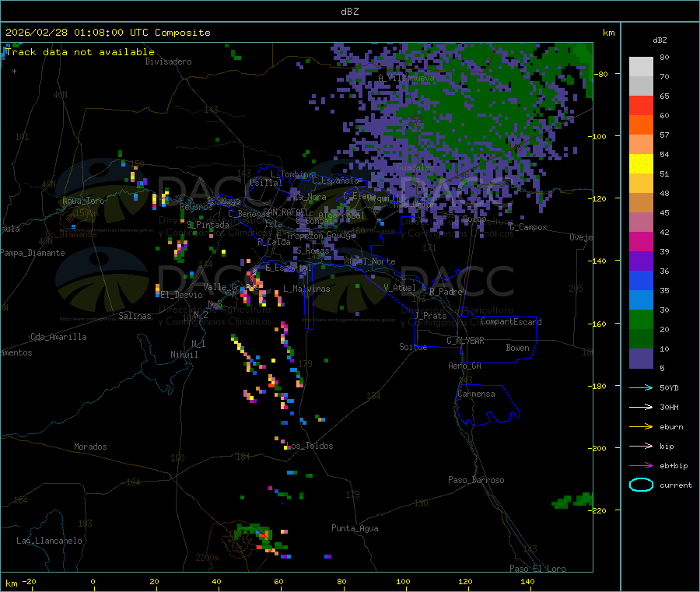Image resolution: width=700 pixels, height=592 pixels.
Task: Click the green echo patch near the right edge
Action: (572, 500)
